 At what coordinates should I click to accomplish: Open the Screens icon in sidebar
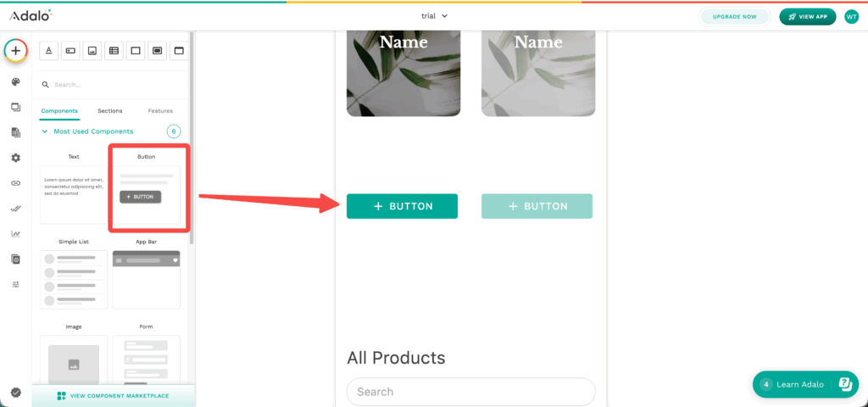(x=15, y=107)
